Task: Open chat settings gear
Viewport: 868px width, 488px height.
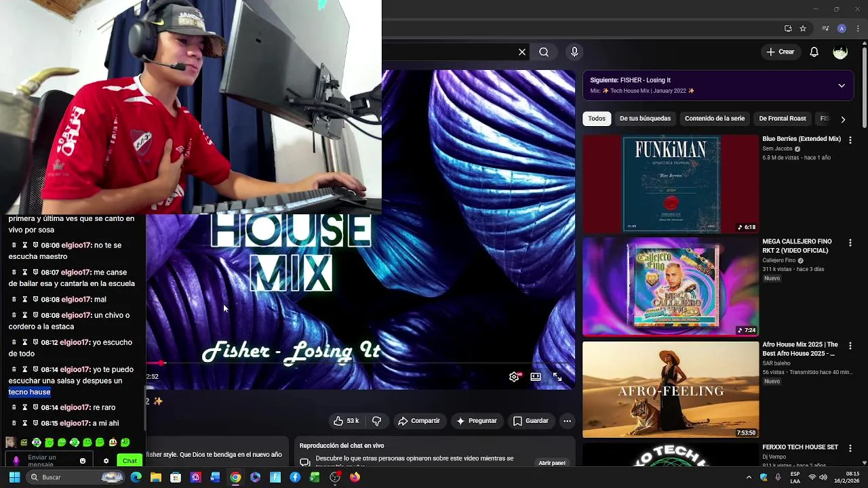Action: (106, 461)
